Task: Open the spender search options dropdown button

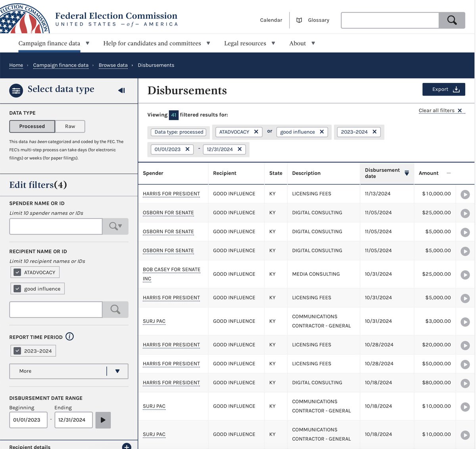Action: (x=115, y=226)
